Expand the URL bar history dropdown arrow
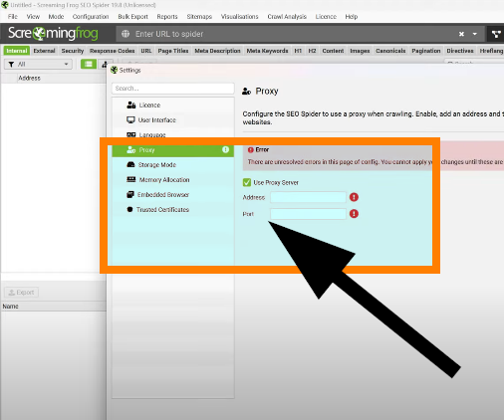 [475, 34]
